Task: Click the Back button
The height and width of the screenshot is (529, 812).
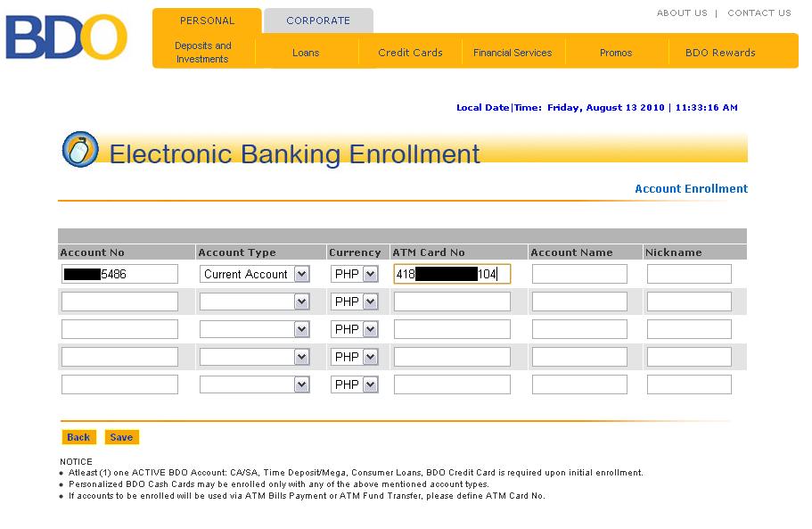Action: point(78,437)
